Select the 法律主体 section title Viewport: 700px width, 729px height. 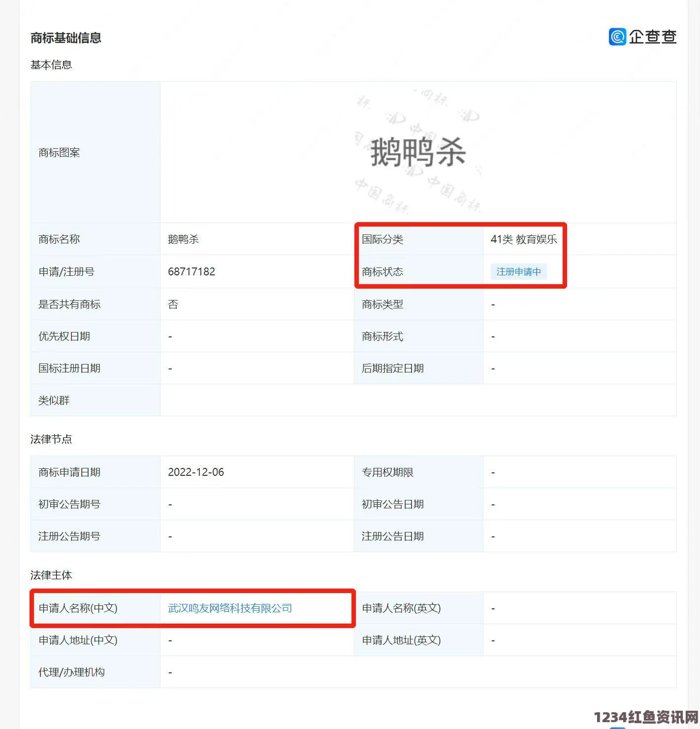51,575
